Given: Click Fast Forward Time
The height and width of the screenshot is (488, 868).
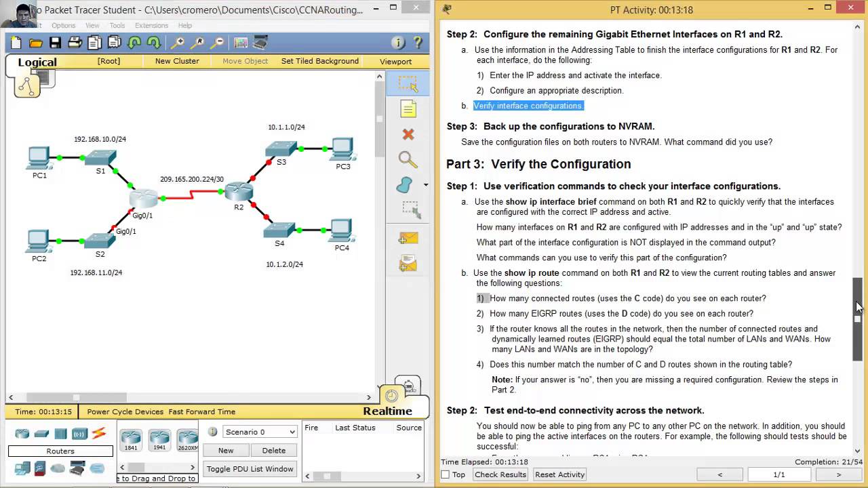Looking at the screenshot, I should (x=202, y=411).
